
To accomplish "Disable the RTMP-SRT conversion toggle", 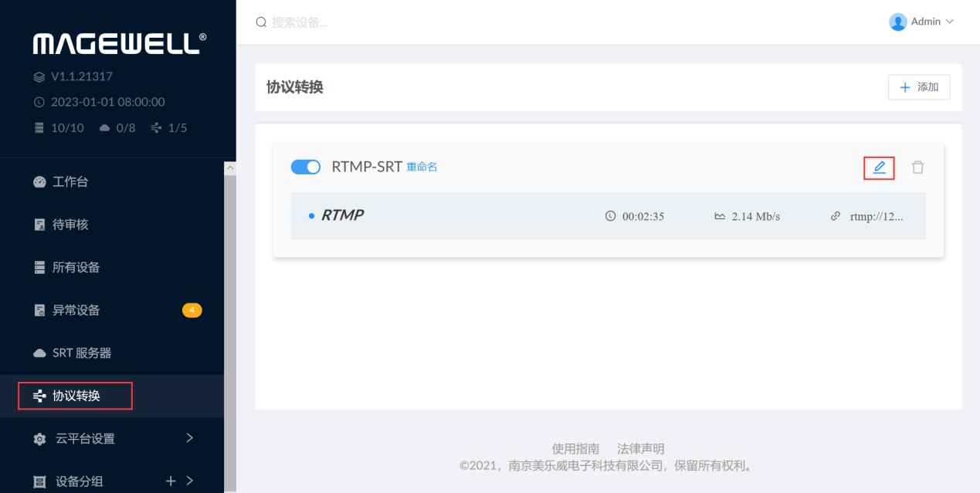I will point(306,167).
